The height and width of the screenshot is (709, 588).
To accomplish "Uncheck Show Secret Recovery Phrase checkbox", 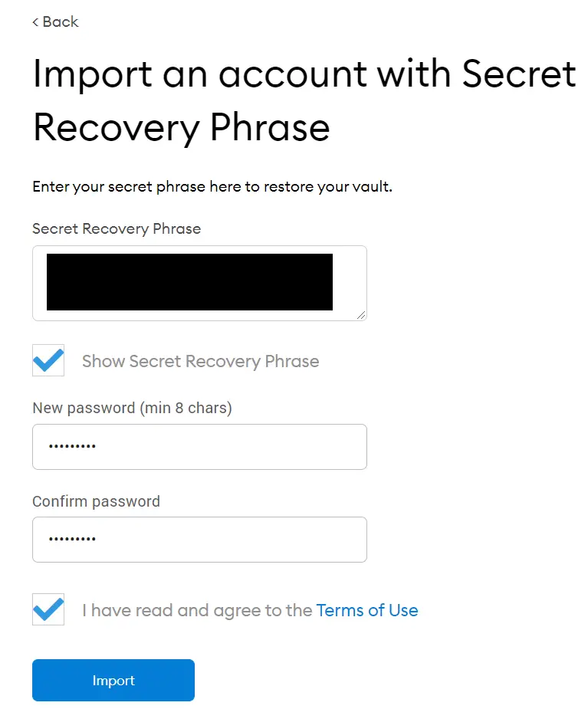I will point(48,360).
